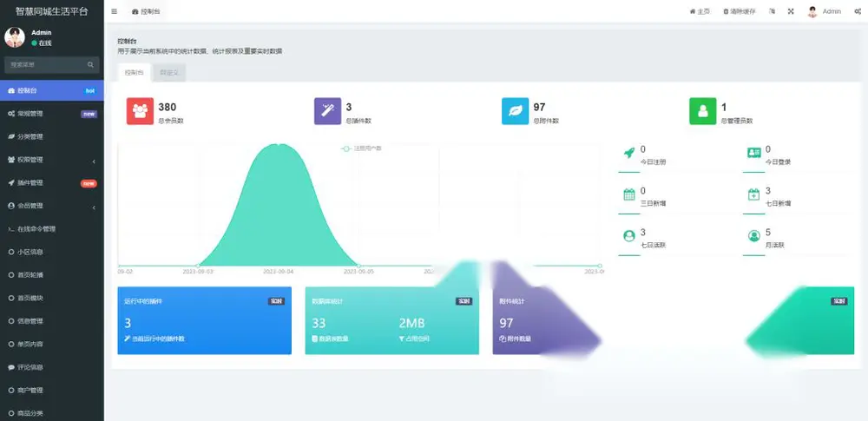Focus the sidebar 搜索菜单 search field
This screenshot has width=868, height=421.
point(52,65)
